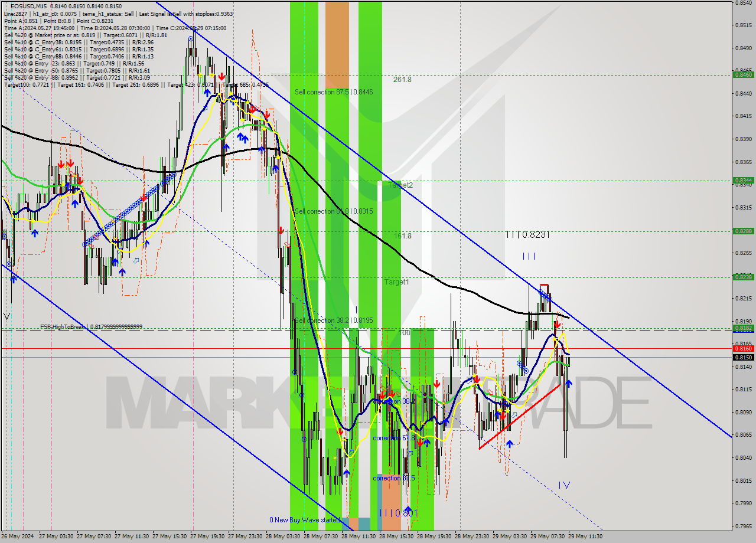
Task: Click the '| | | 0.801' wave label
Action: click(x=399, y=513)
